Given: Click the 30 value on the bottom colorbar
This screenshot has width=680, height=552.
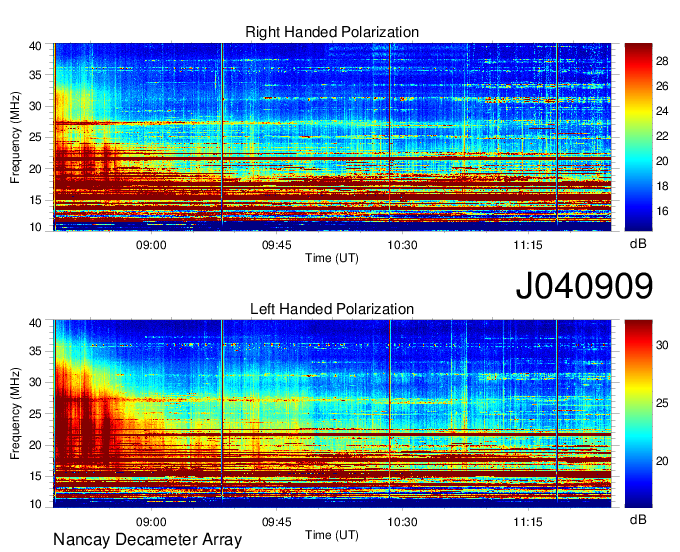Looking at the screenshot, I should [x=662, y=345].
